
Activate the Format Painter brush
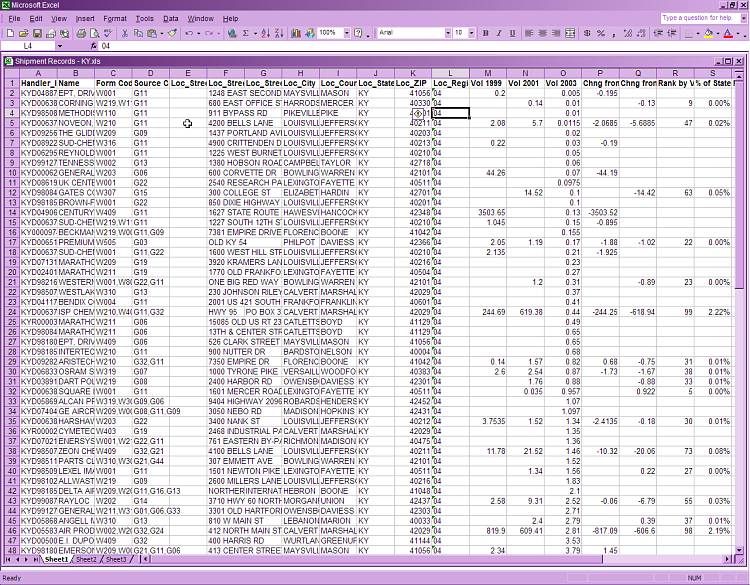[172, 33]
